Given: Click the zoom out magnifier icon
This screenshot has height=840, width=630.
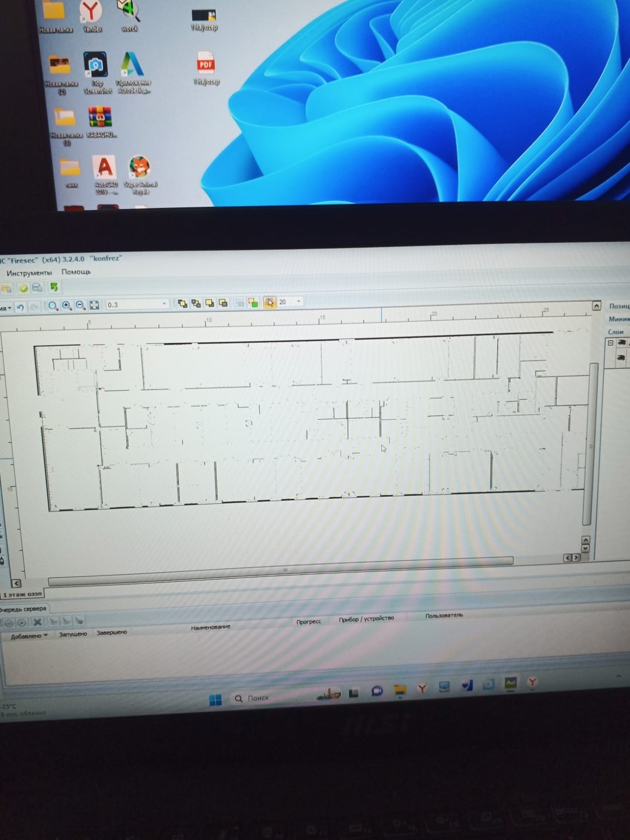Looking at the screenshot, I should tap(80, 305).
